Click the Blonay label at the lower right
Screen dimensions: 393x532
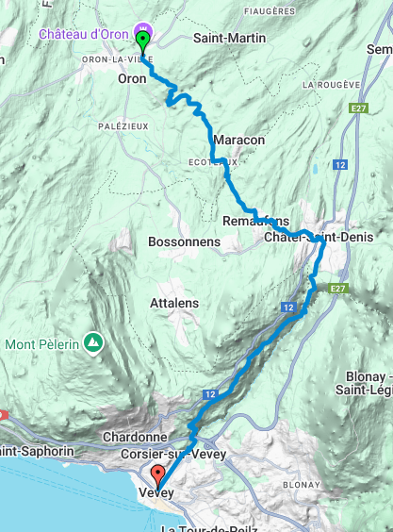pos(301,485)
